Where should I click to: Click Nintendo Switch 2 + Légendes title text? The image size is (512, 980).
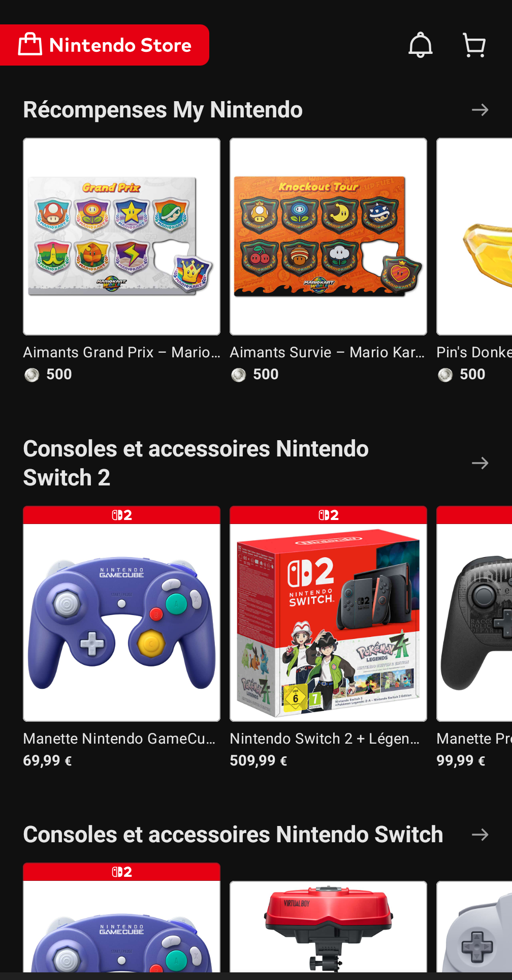(x=325, y=739)
